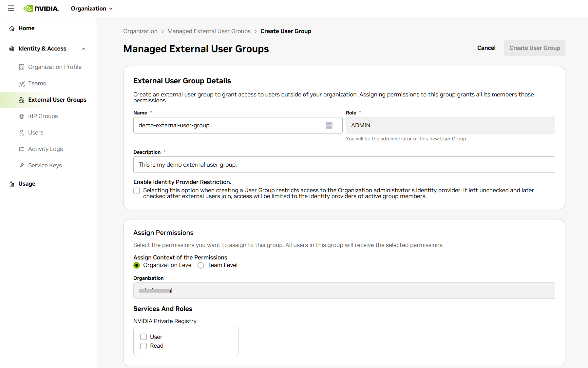Click the IdP Groups fingerprint icon

[x=22, y=116]
